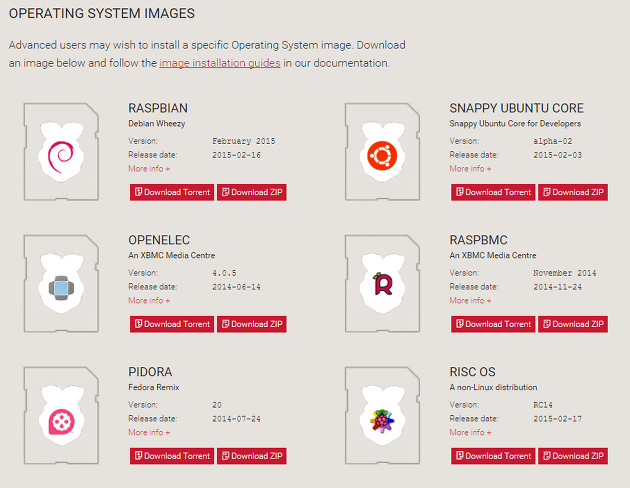
Task: Click the RASPBMC heading
Action: [478, 240]
